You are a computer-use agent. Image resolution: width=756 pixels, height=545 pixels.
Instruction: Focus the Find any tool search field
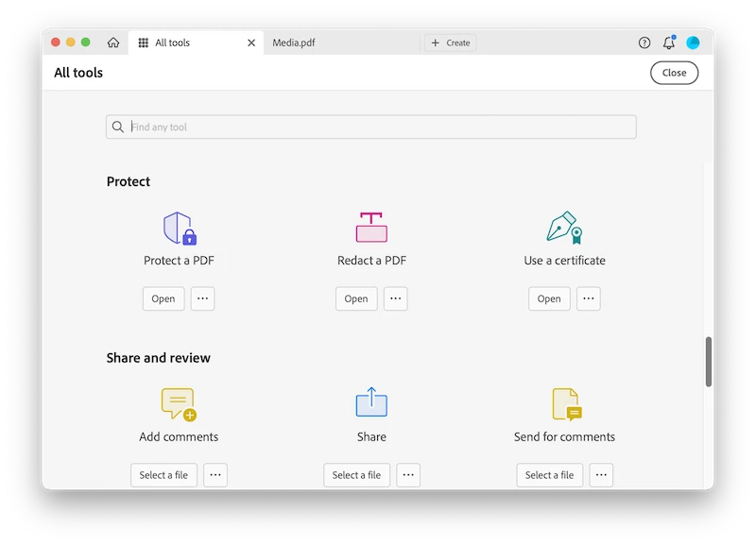370,127
